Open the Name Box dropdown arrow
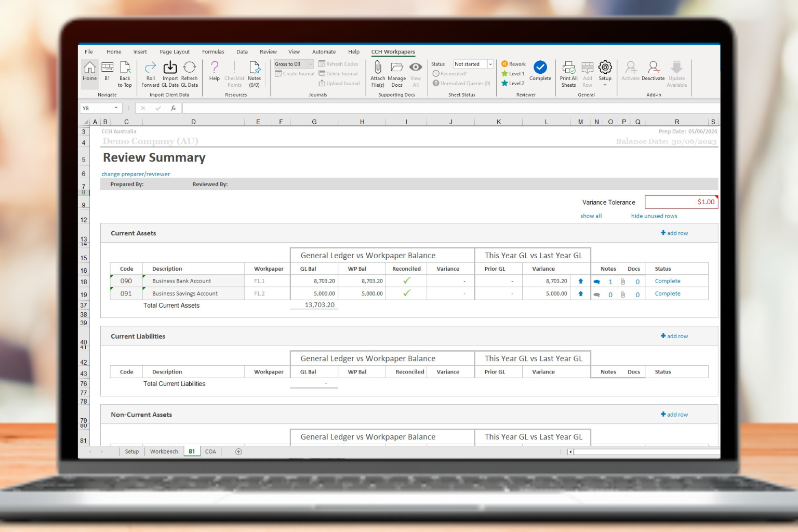The width and height of the screenshot is (798, 532). point(116,108)
